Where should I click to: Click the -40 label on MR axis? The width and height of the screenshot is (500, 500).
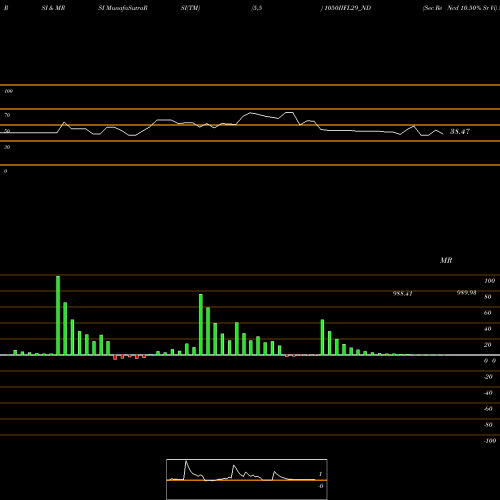pos(488,393)
